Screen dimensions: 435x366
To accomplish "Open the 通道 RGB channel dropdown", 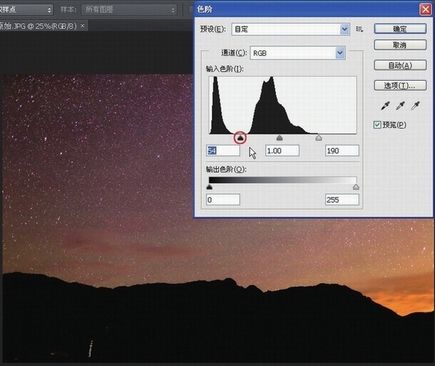I will pos(298,53).
